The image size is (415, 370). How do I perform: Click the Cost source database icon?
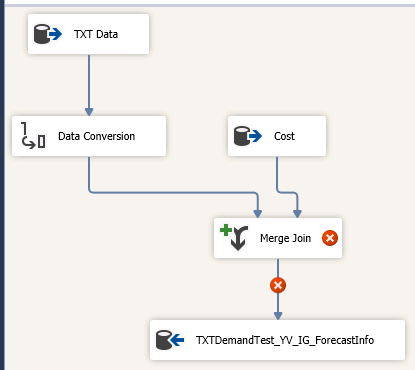click(x=248, y=136)
